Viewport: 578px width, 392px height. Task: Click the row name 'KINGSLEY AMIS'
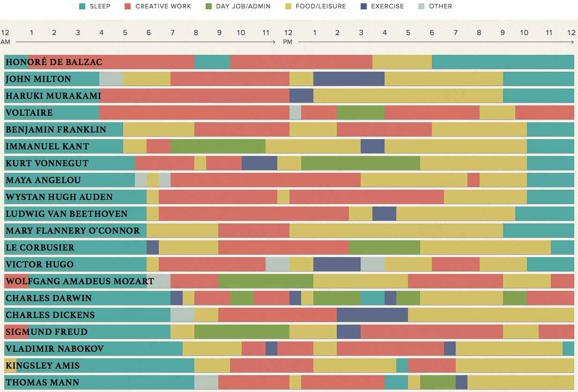(x=43, y=365)
